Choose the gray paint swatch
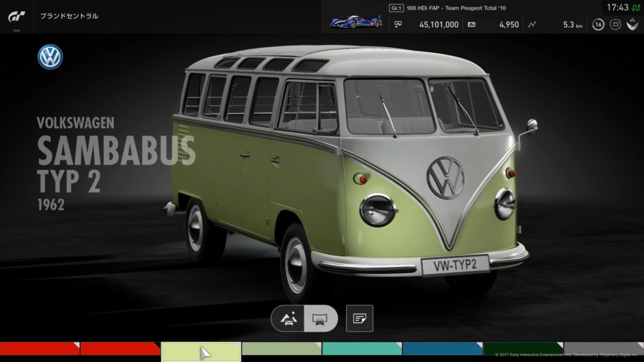 point(604,348)
